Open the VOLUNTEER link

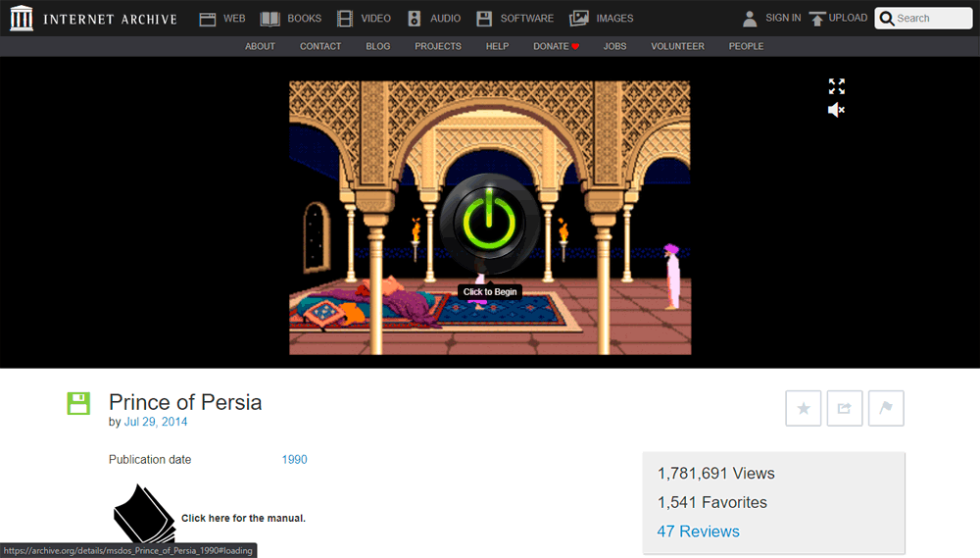(677, 46)
